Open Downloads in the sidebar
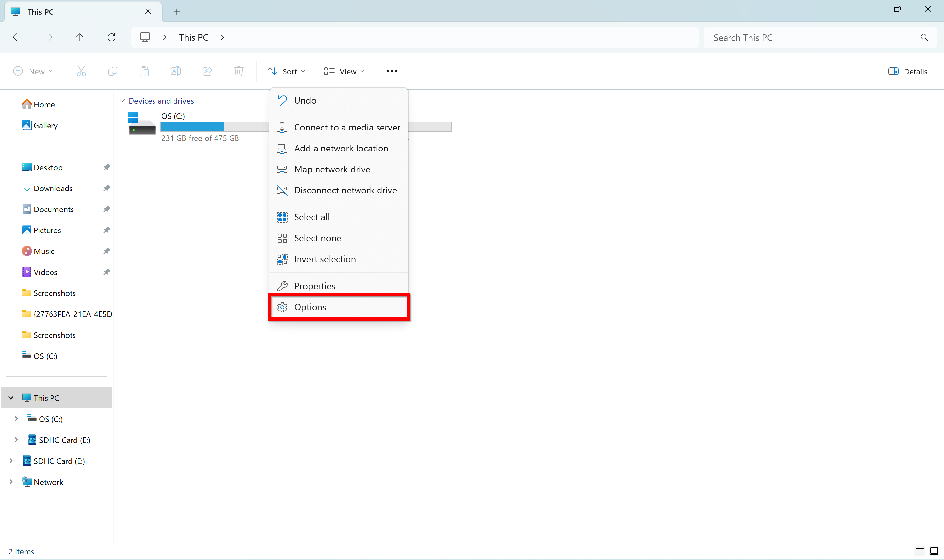The width and height of the screenshot is (944, 560). 53,188
